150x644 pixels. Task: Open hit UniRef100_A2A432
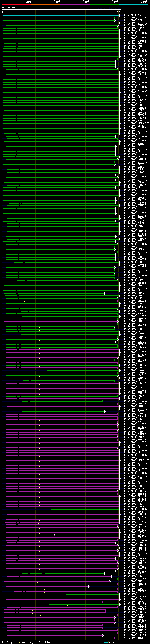(135, 108)
